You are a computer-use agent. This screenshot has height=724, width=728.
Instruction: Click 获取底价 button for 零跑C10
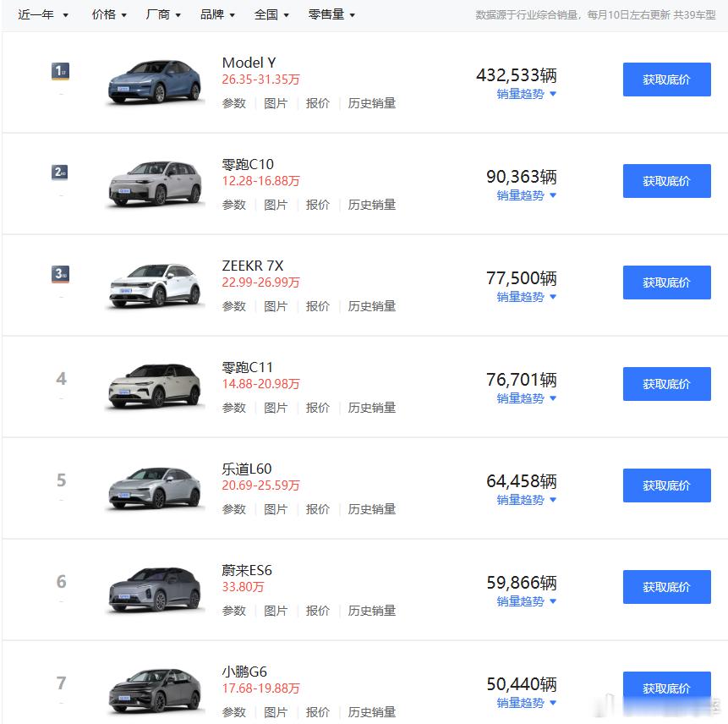(666, 181)
